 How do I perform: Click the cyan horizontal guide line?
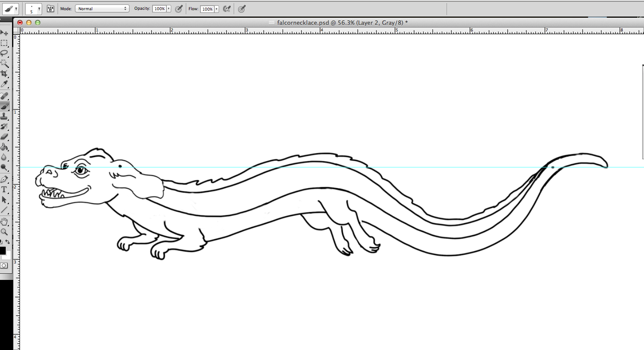pyautogui.click(x=332, y=167)
